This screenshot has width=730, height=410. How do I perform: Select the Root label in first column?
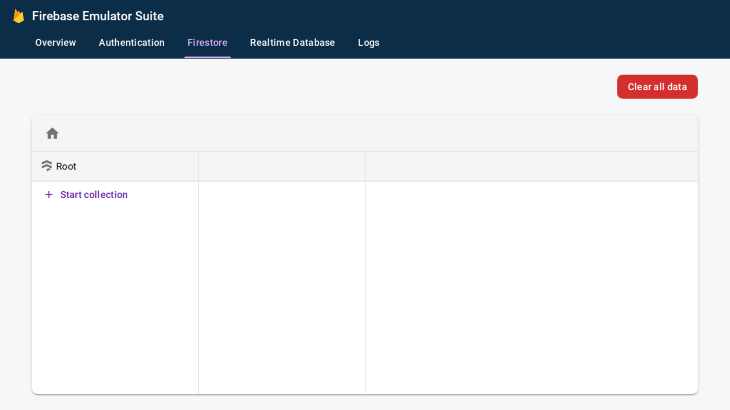coord(66,166)
